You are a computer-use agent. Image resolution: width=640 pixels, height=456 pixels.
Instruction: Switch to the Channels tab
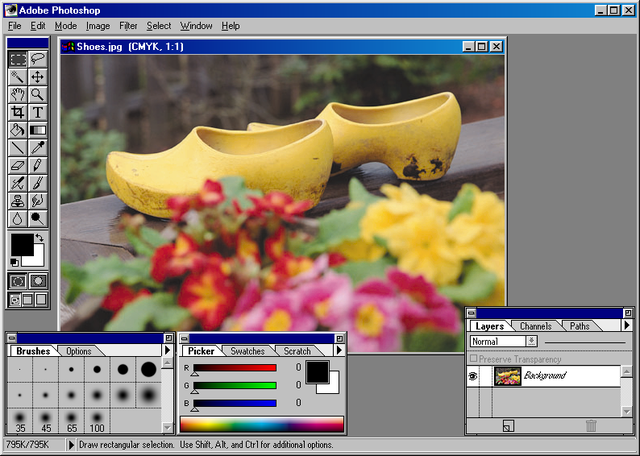click(536, 326)
